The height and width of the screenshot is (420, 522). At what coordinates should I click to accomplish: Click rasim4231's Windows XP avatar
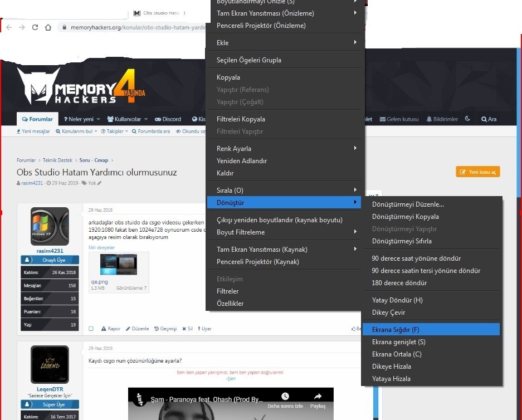(x=50, y=226)
